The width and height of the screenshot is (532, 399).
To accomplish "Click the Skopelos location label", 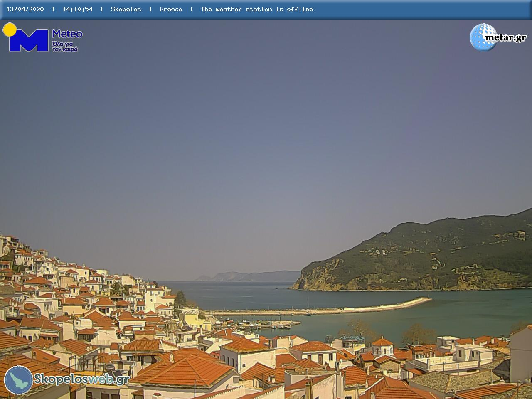I will coord(126,9).
